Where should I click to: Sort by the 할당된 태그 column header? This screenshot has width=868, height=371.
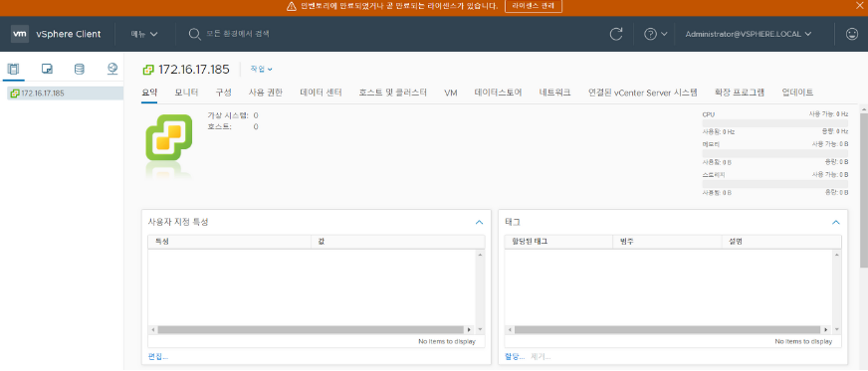point(558,242)
